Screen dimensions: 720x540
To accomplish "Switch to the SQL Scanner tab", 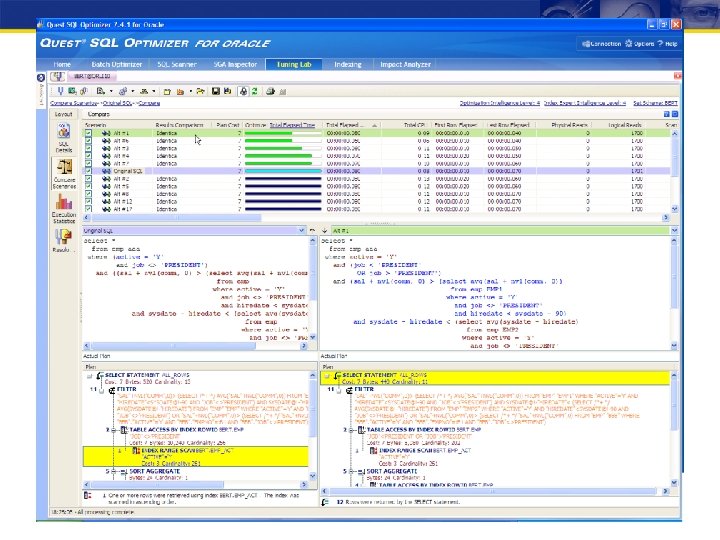I will [177, 64].
